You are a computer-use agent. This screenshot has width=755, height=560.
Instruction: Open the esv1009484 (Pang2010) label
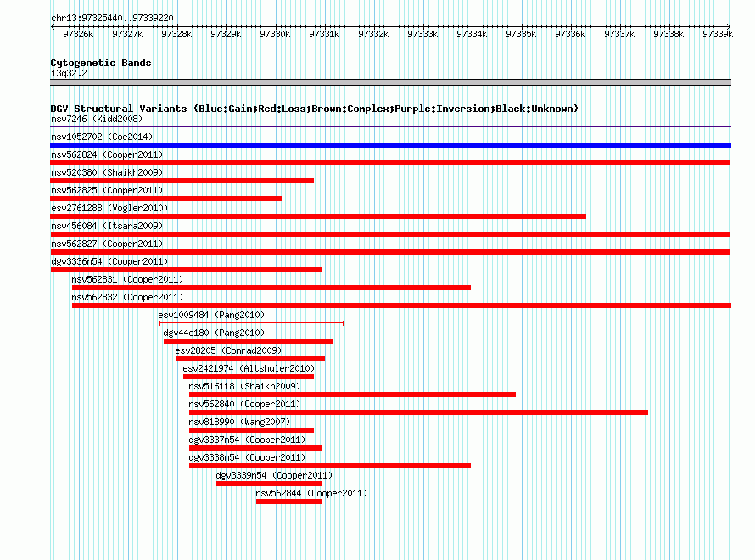tap(211, 315)
